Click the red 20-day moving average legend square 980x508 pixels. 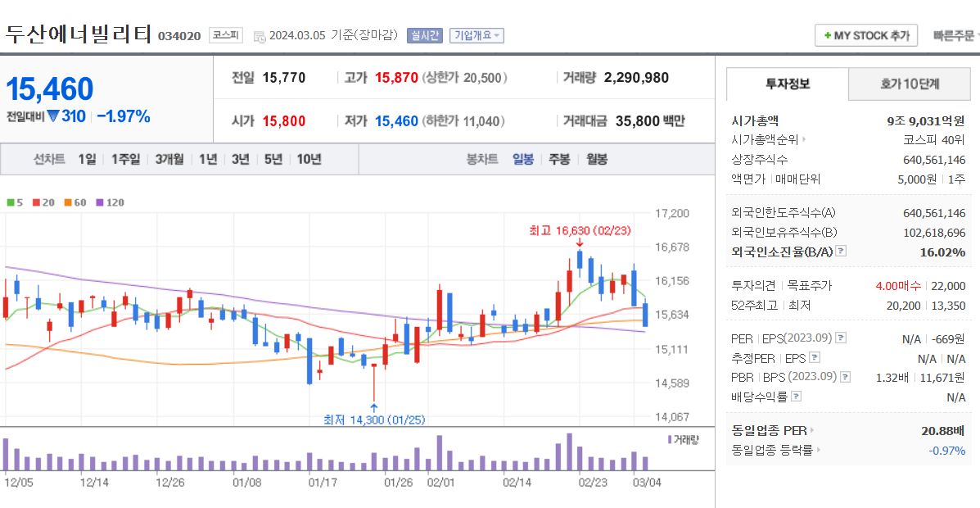click(x=36, y=202)
